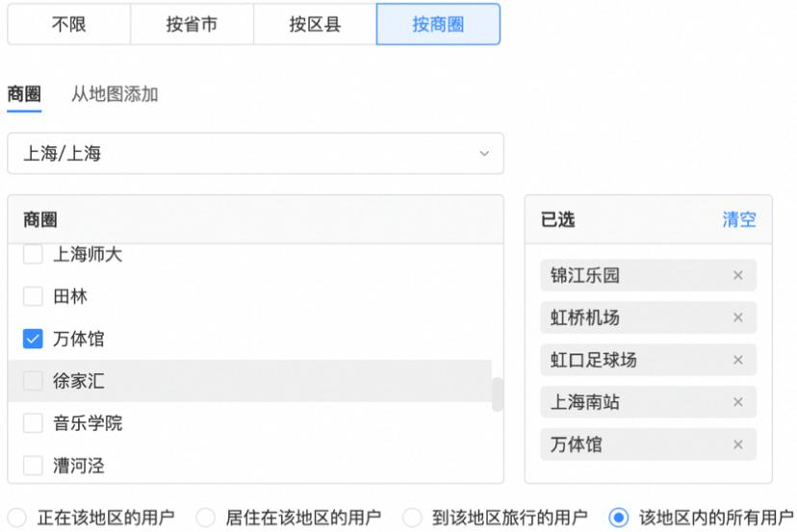The image size is (797, 532).
Task: Check the 上海师大 checkbox
Action: [33, 254]
